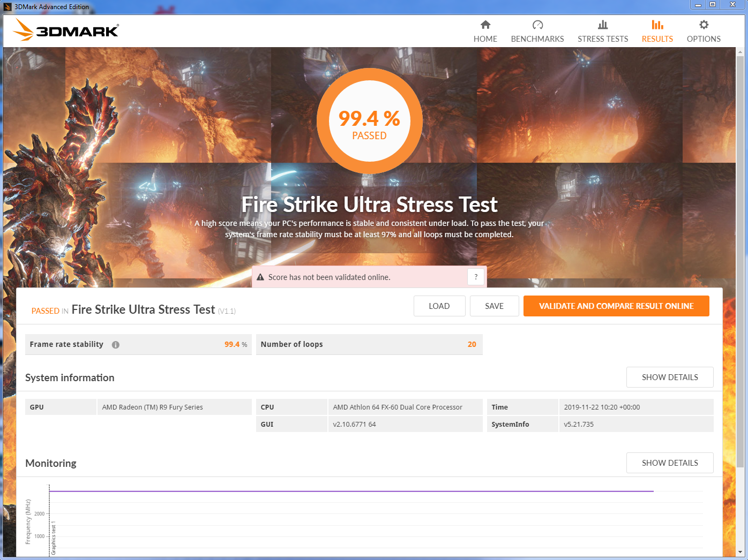Click the 'Time' label in System information

click(499, 407)
